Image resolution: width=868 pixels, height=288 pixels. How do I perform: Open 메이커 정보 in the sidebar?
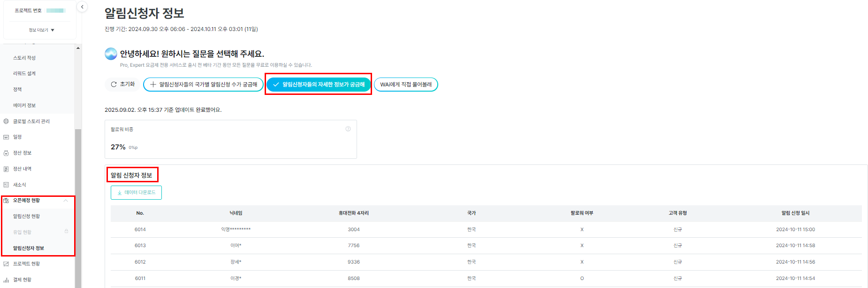point(24,105)
